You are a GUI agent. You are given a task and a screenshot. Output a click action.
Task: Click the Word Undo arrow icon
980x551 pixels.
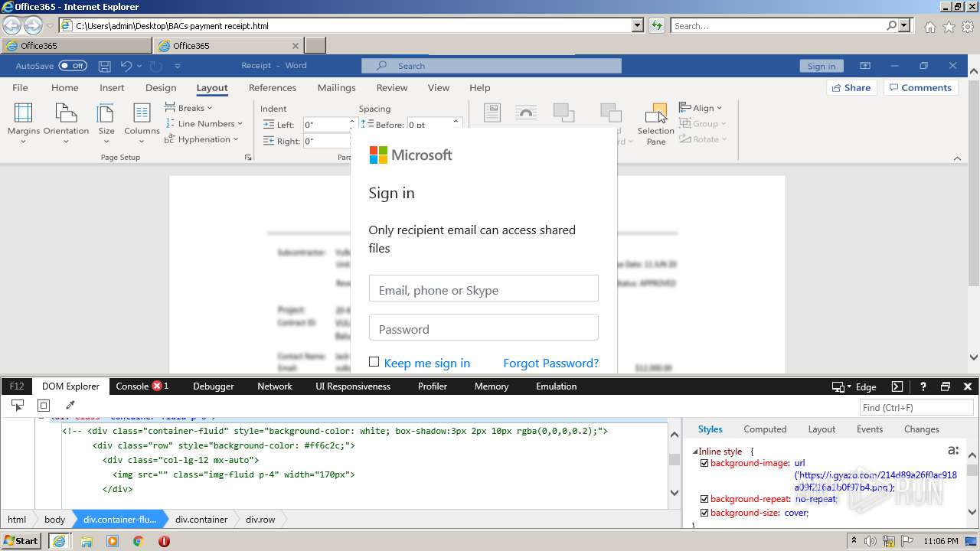[x=126, y=66]
